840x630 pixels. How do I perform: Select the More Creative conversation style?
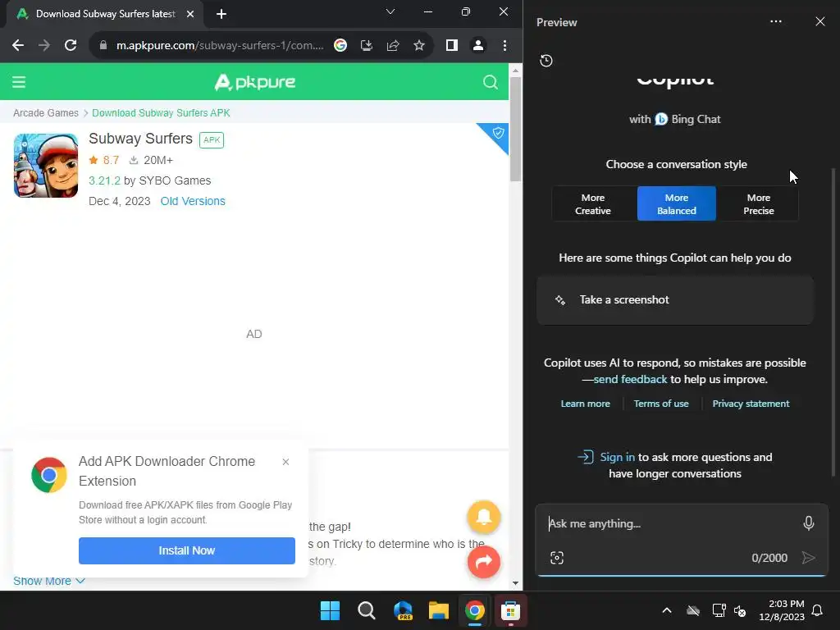click(593, 204)
